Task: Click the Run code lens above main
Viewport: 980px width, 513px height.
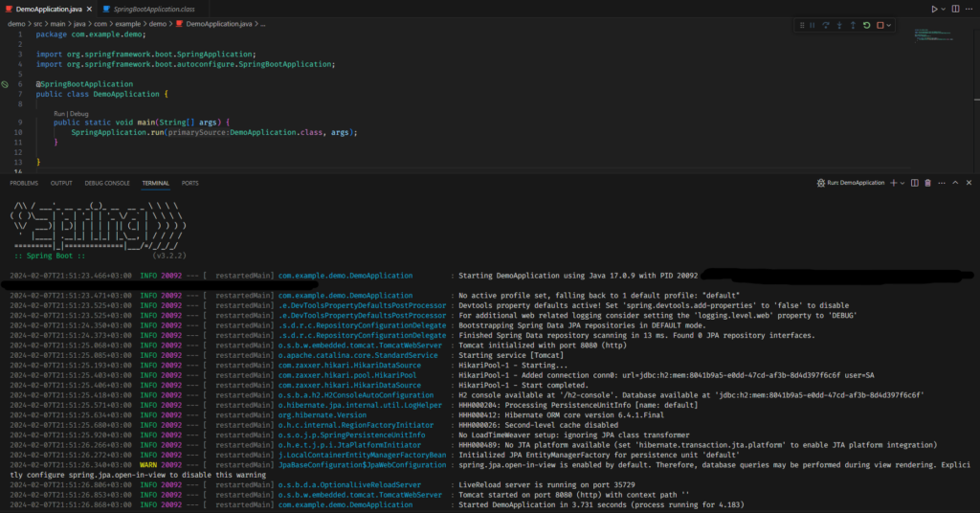Action: click(60, 113)
